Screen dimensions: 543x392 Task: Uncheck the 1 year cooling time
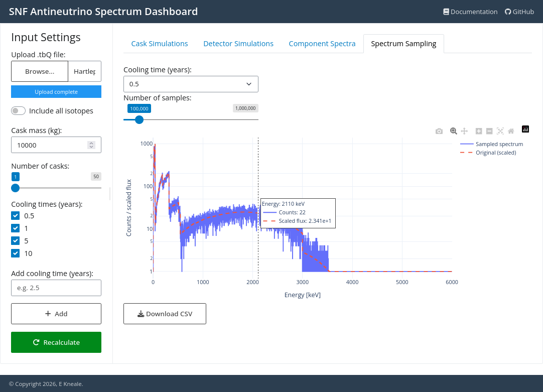pyautogui.click(x=15, y=228)
